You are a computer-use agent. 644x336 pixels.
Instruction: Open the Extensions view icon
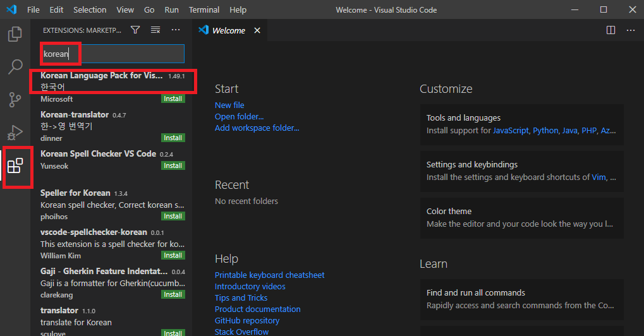click(x=15, y=165)
